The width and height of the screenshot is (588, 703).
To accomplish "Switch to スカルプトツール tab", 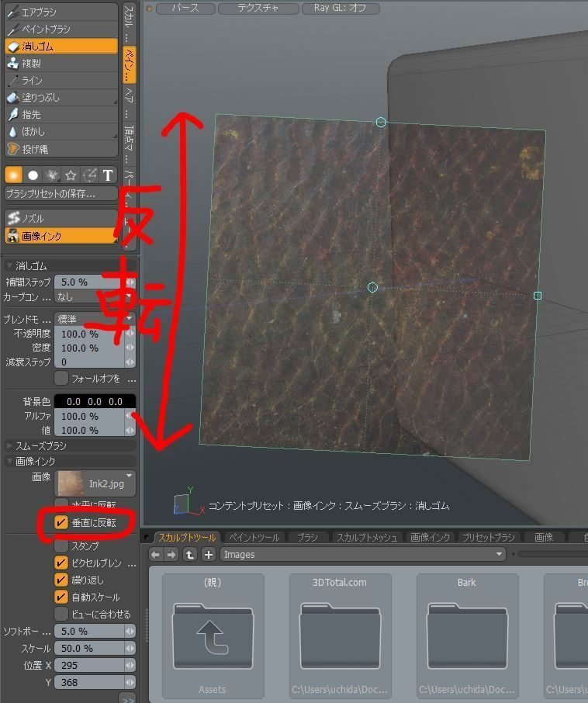I will (x=186, y=537).
